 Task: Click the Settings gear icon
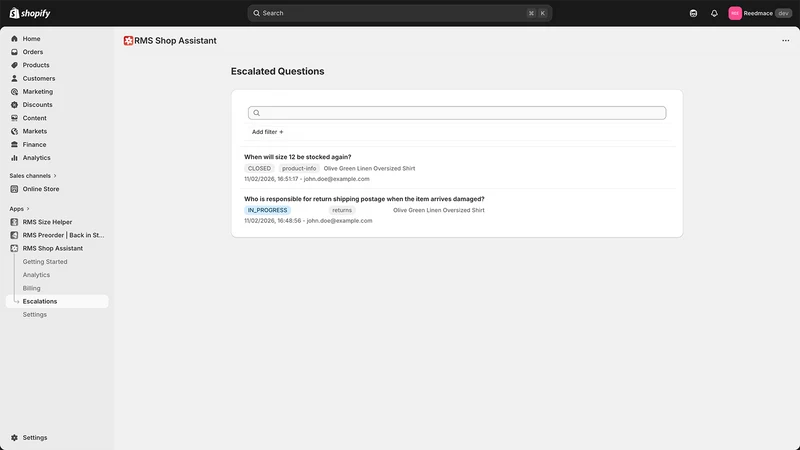coord(14,438)
